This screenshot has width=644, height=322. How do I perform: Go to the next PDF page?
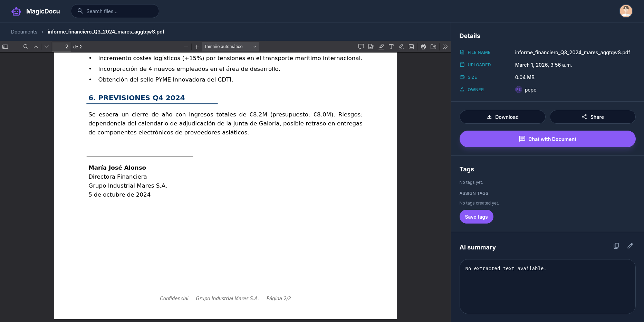[47, 47]
